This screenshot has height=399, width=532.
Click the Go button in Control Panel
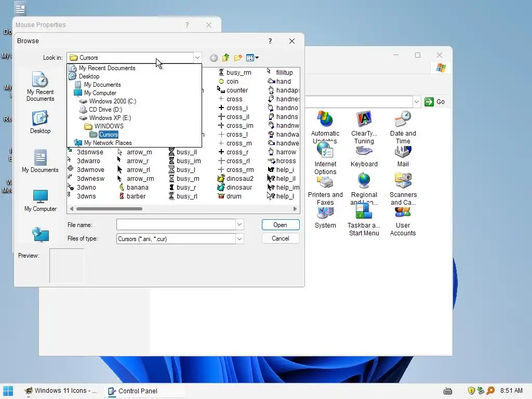point(435,102)
